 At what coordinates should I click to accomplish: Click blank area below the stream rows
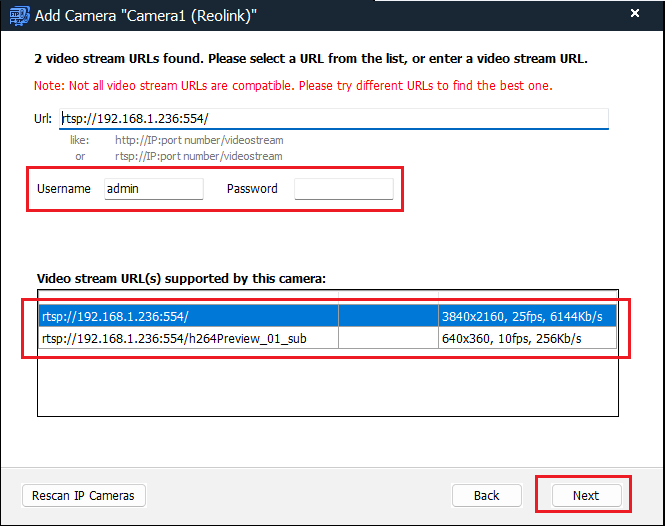coord(327,382)
